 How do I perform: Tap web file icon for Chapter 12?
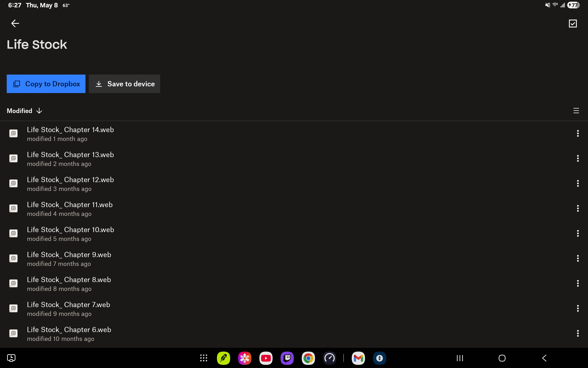tap(13, 184)
